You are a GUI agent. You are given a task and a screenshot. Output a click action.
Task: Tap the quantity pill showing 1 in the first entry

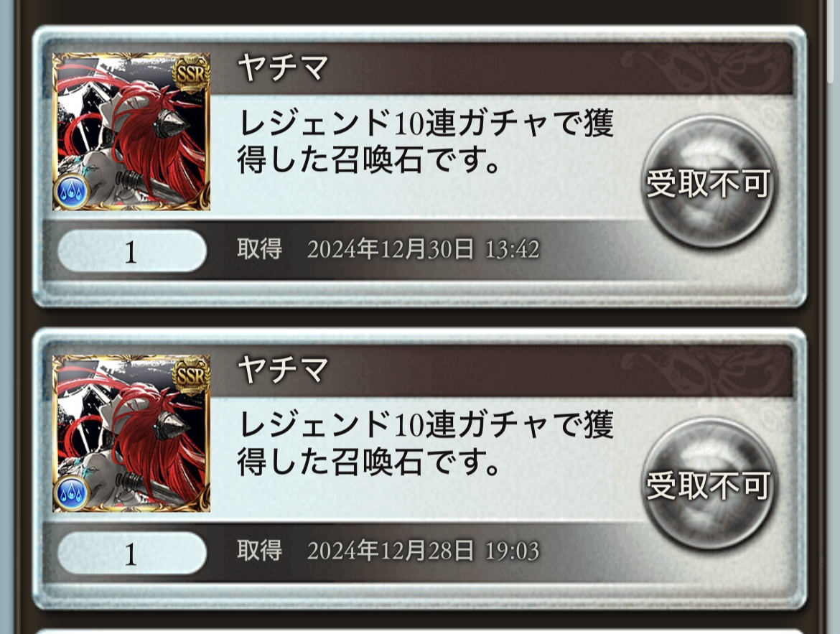pos(132,251)
